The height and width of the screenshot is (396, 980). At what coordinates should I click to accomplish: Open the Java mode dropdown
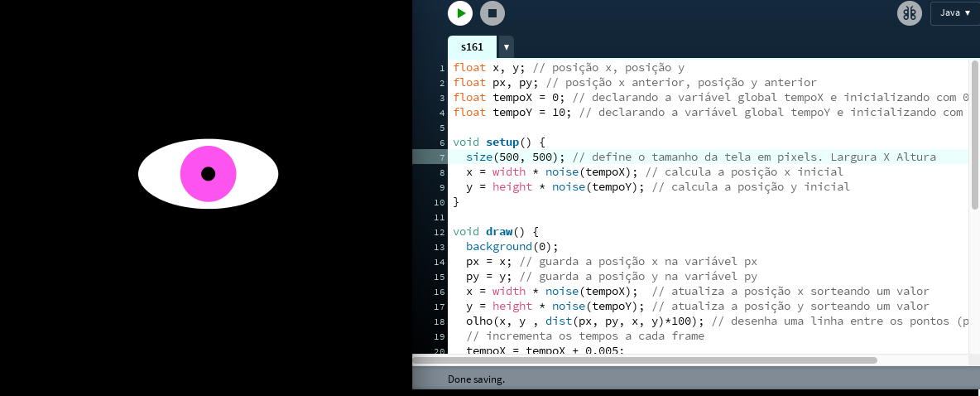[954, 13]
